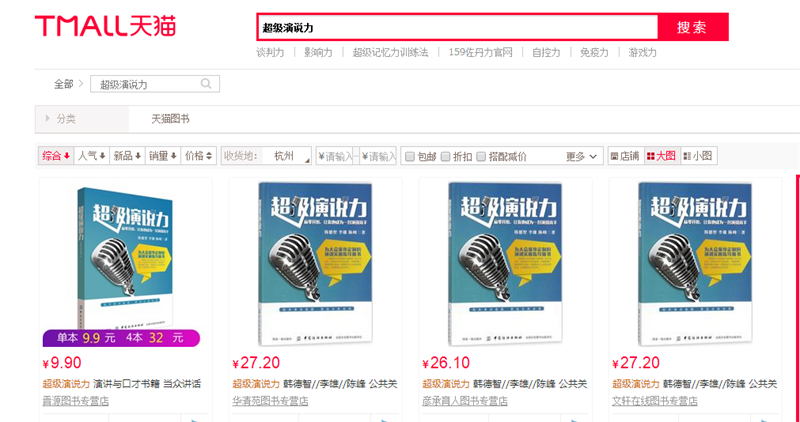Viewport: 800px width, 422px height.
Task: Sort results by 销量 sales volume
Action: (x=163, y=156)
